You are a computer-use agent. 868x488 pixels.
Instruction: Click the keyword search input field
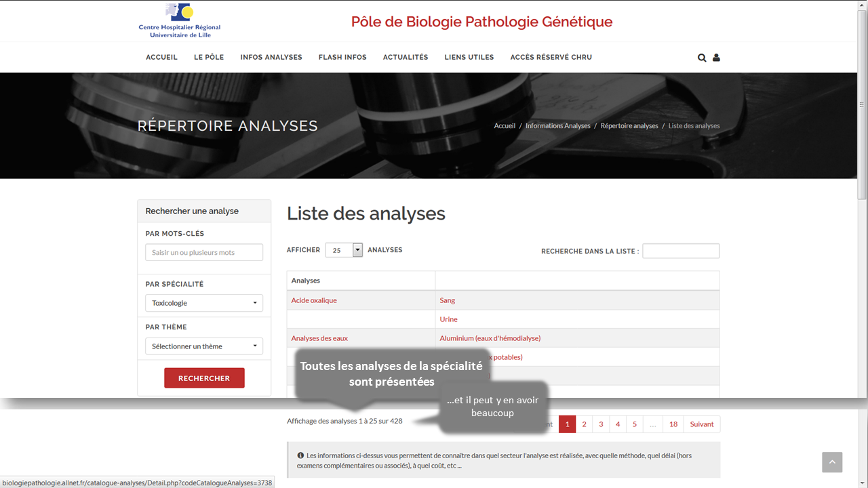[x=204, y=253]
